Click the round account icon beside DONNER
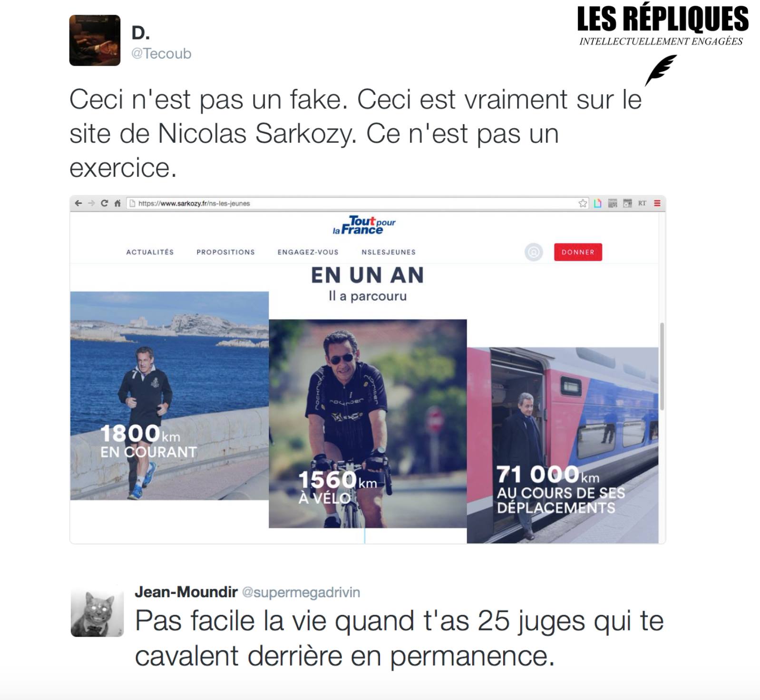This screenshot has width=760, height=700. point(534,252)
